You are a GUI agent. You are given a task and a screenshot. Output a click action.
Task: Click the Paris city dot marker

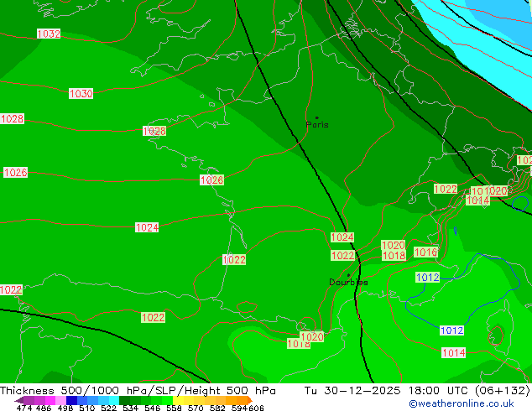click(317, 117)
